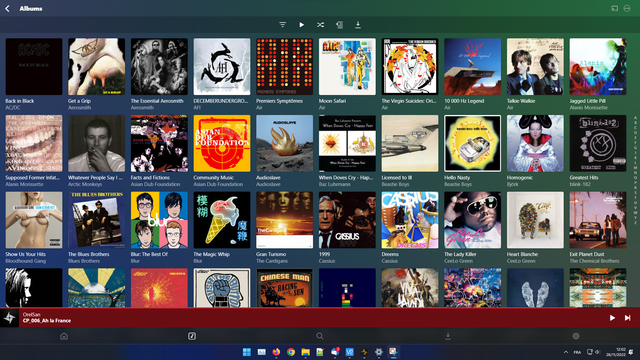This screenshot has width=640, height=360.
Task: Open the Back in Black album cover
Action: (34, 67)
